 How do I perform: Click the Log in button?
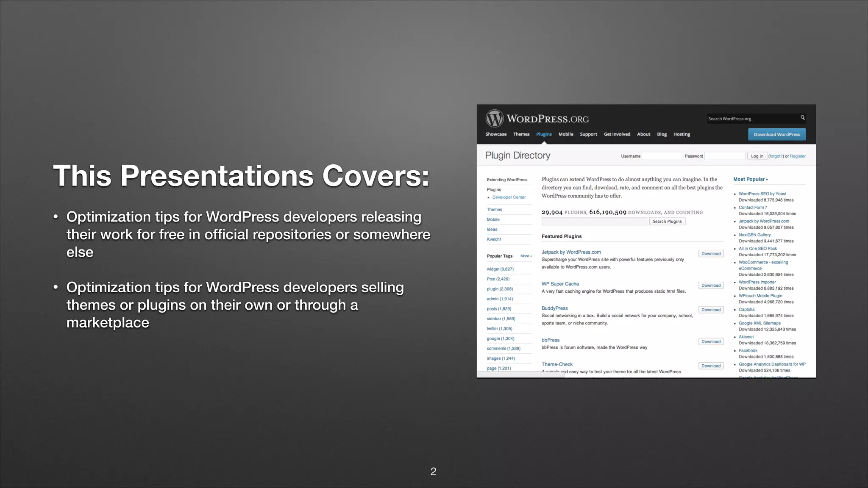(757, 156)
